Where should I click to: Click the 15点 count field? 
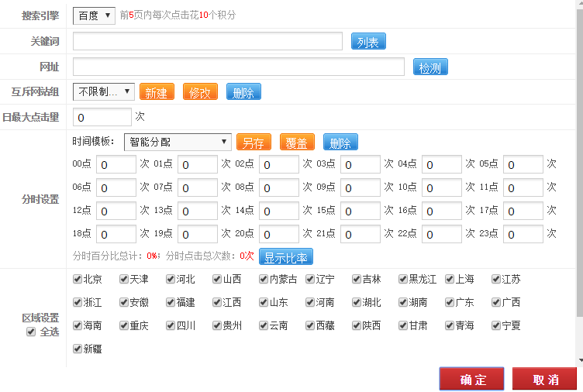(x=360, y=211)
